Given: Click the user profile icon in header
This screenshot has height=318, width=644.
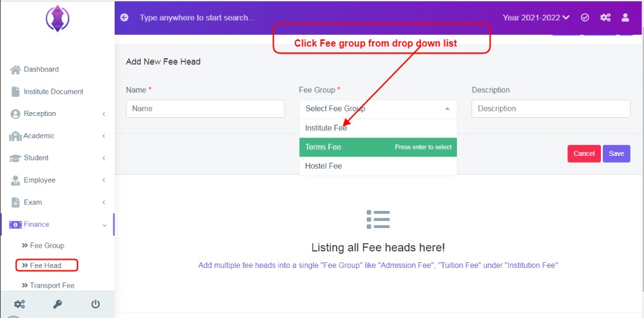Looking at the screenshot, I should [x=625, y=18].
